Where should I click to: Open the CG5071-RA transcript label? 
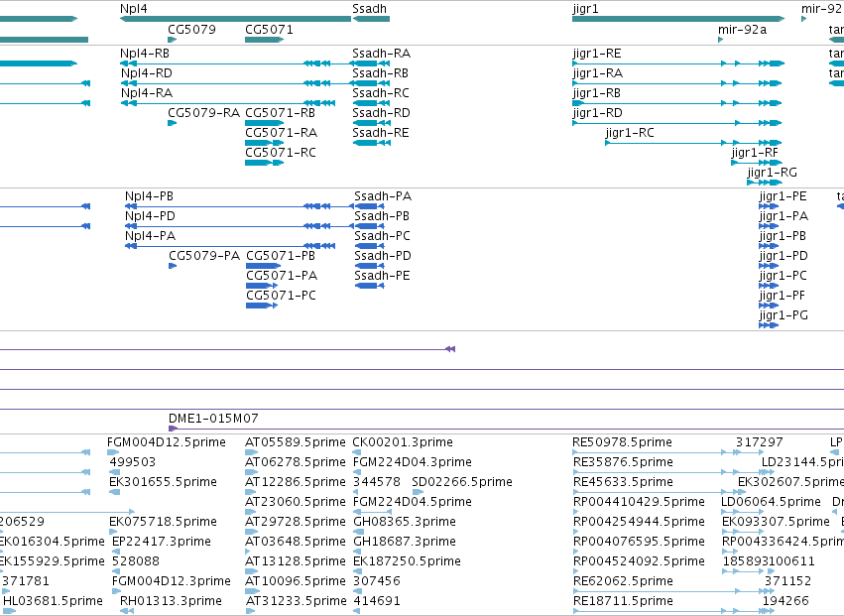coord(281,133)
